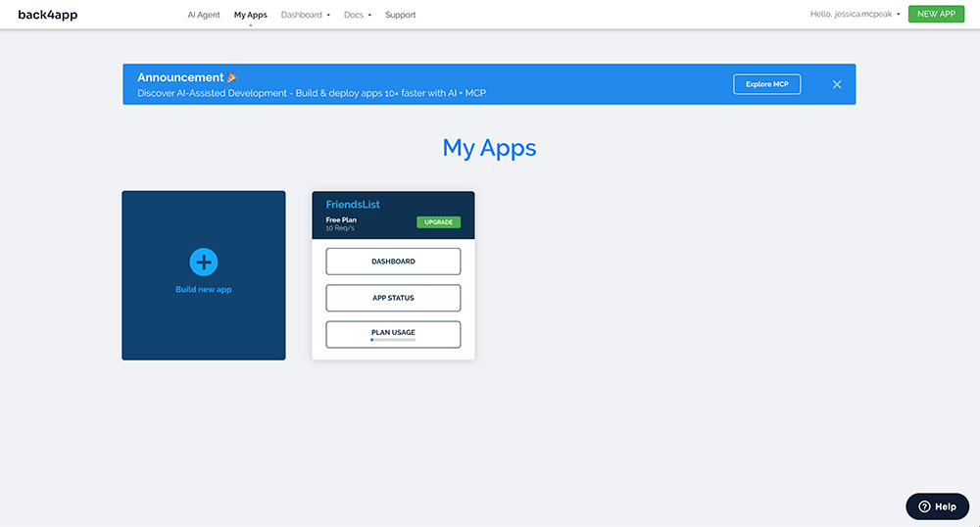Open the FriendsList app title
The height and width of the screenshot is (527, 980).
point(353,204)
